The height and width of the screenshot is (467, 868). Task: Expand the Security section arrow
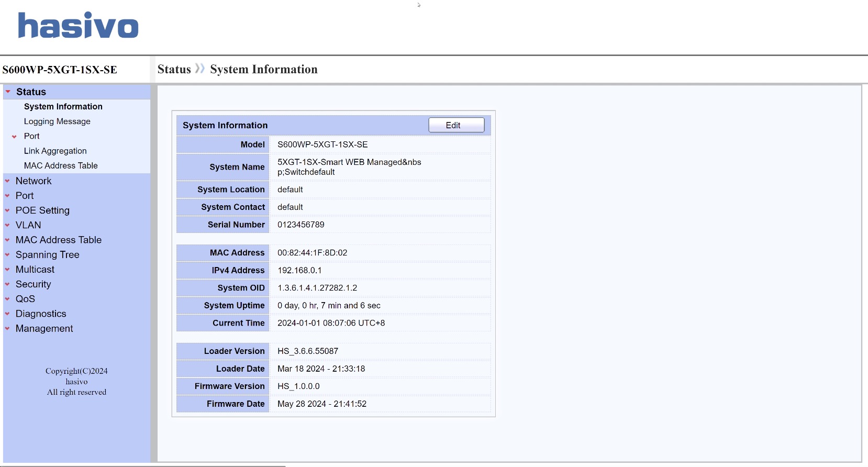pos(7,284)
